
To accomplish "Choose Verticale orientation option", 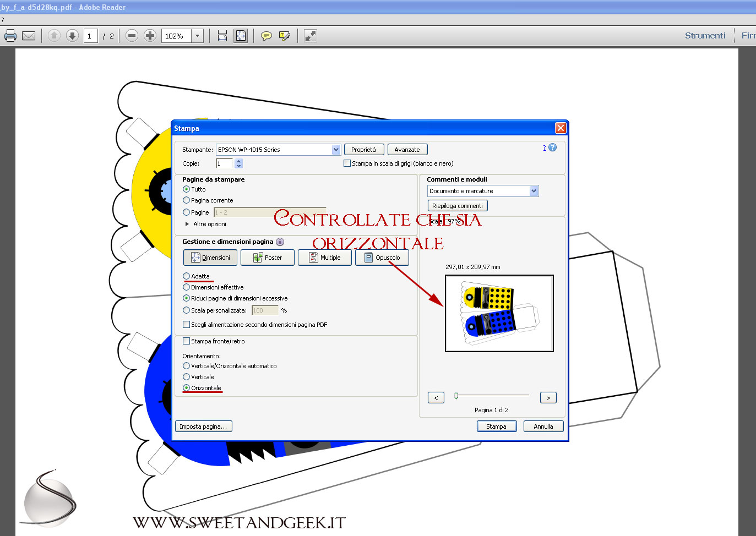I will (x=187, y=377).
